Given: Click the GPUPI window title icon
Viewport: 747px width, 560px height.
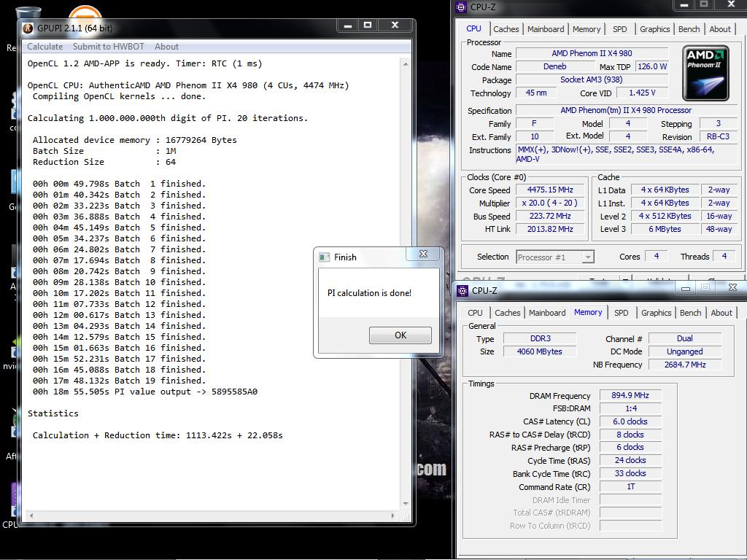Looking at the screenshot, I should click(28, 28).
